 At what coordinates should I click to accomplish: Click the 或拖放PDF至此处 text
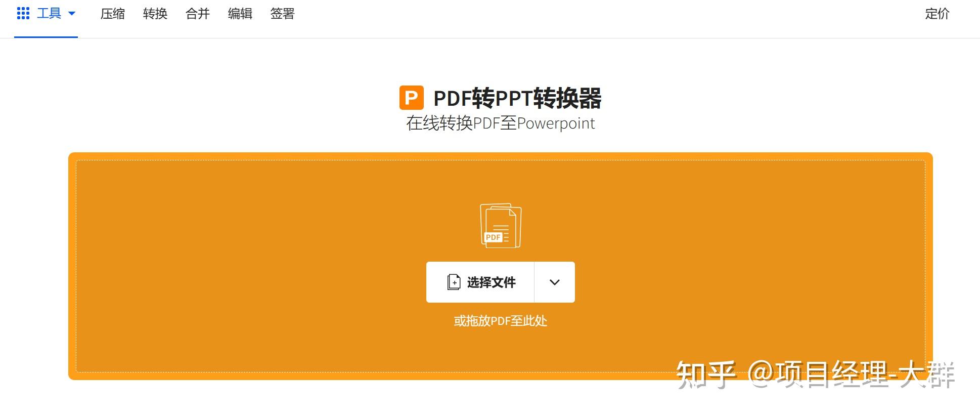tap(501, 321)
